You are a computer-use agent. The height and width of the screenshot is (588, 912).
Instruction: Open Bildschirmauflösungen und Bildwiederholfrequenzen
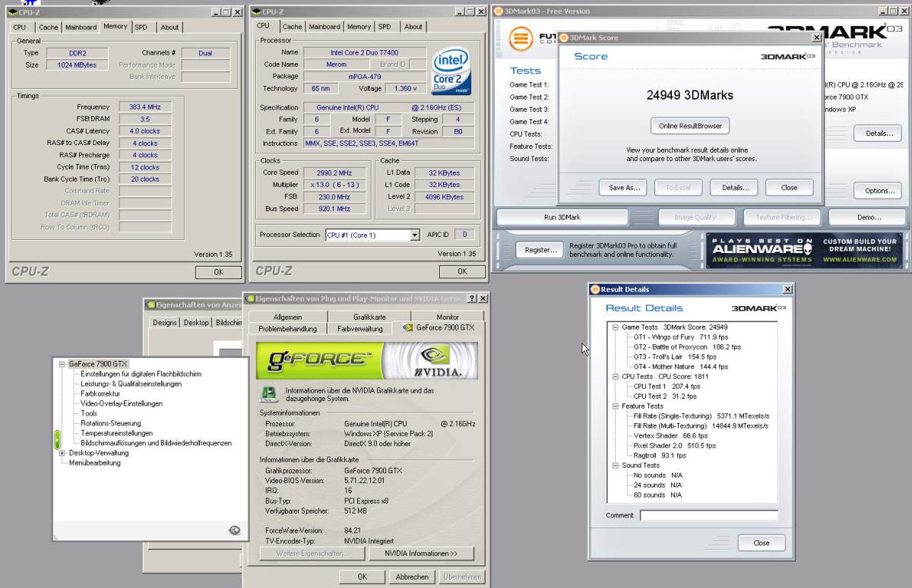click(156, 443)
